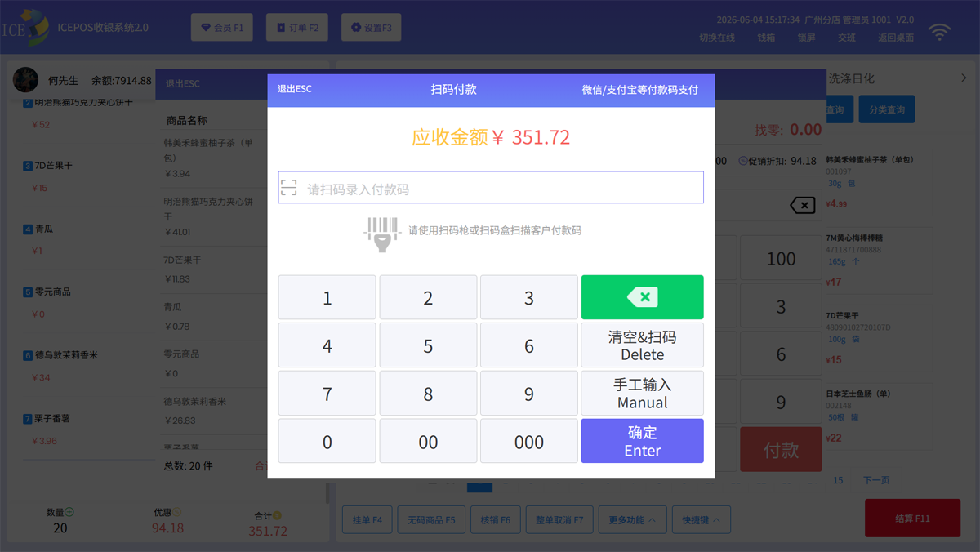980x552 pixels.
Task: Tap keypad digit 6 in dialog
Action: click(x=529, y=345)
